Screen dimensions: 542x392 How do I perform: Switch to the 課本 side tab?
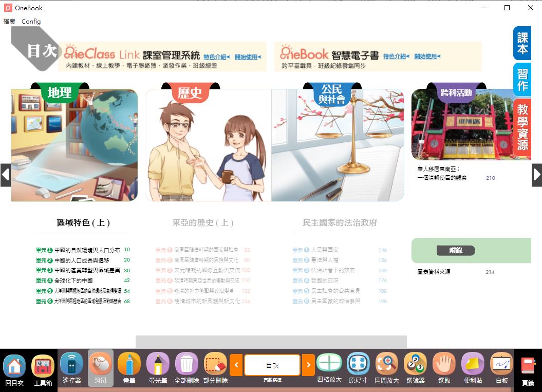click(522, 43)
